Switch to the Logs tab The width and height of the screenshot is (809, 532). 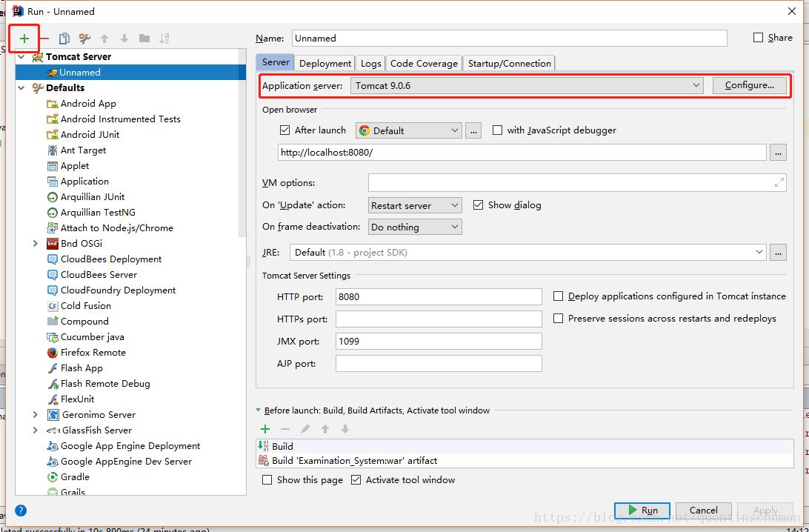(370, 64)
